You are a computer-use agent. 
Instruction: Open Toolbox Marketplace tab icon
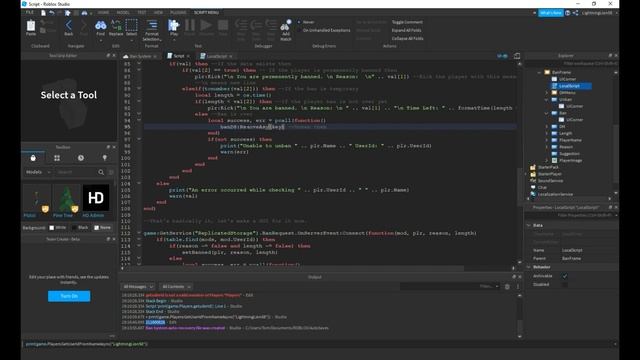[33, 158]
